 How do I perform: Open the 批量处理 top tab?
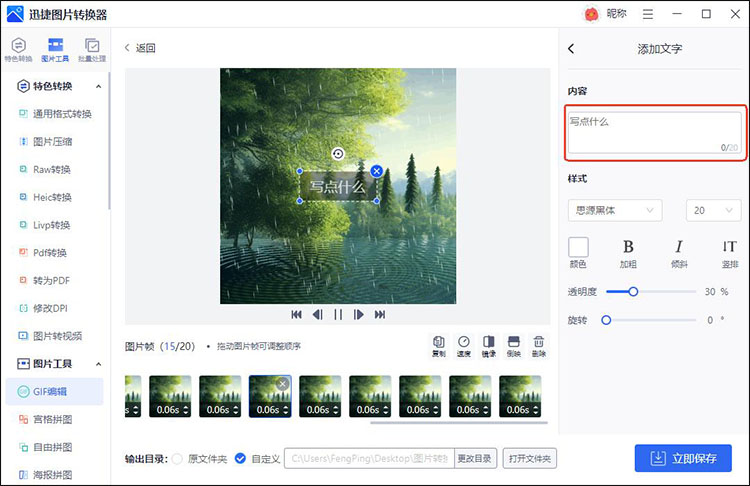click(92, 50)
